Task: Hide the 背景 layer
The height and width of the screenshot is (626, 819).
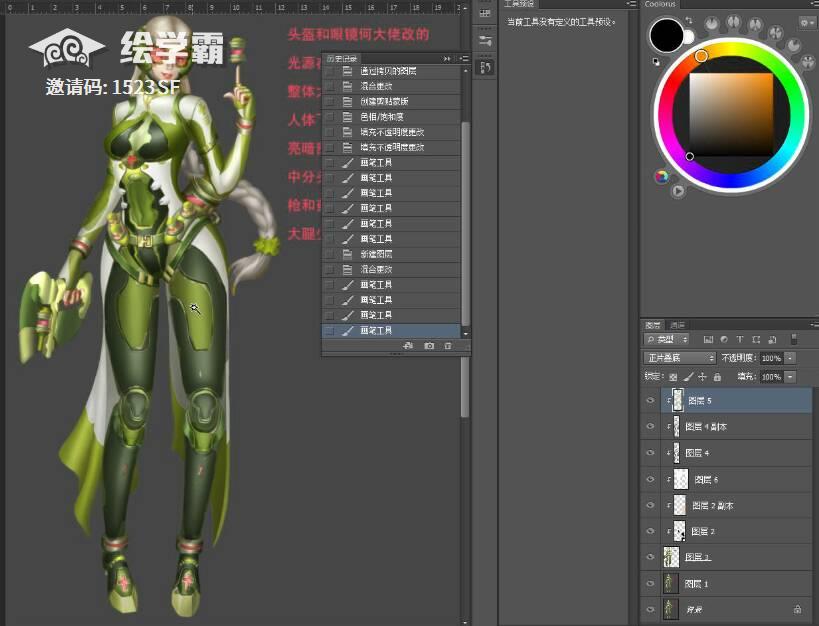Action: click(650, 609)
